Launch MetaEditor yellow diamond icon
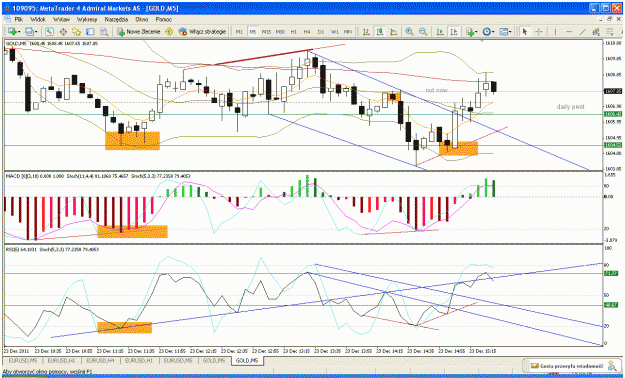This screenshot has height=378, width=625. [x=169, y=32]
